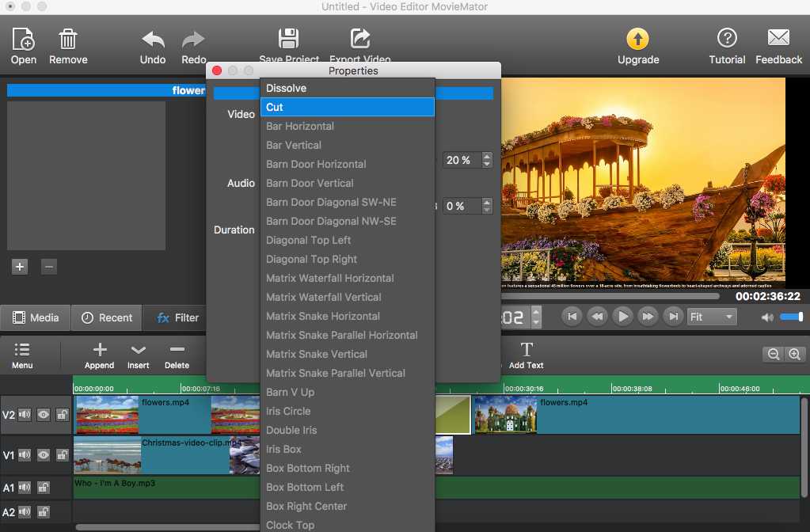Zoom in the timeline

(794, 355)
